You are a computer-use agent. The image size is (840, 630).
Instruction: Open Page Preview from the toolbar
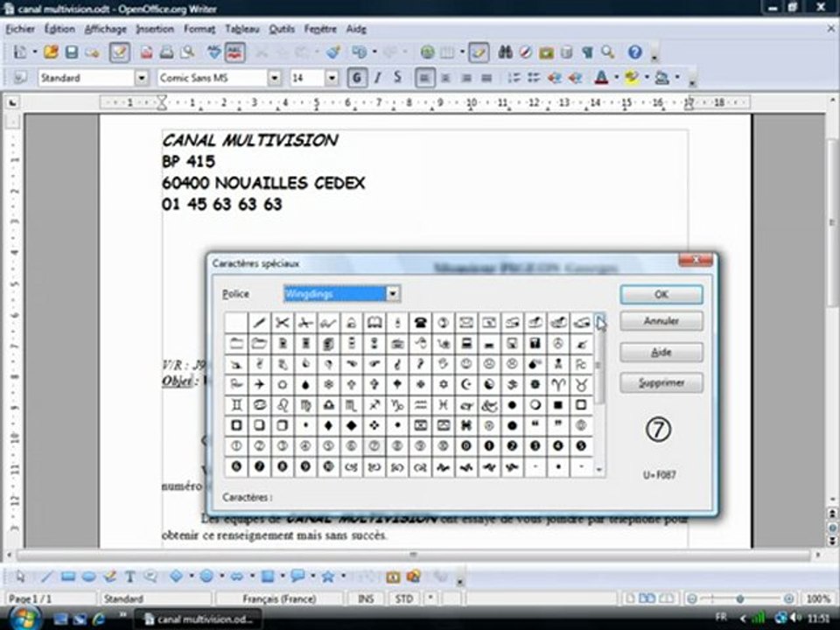pyautogui.click(x=187, y=52)
